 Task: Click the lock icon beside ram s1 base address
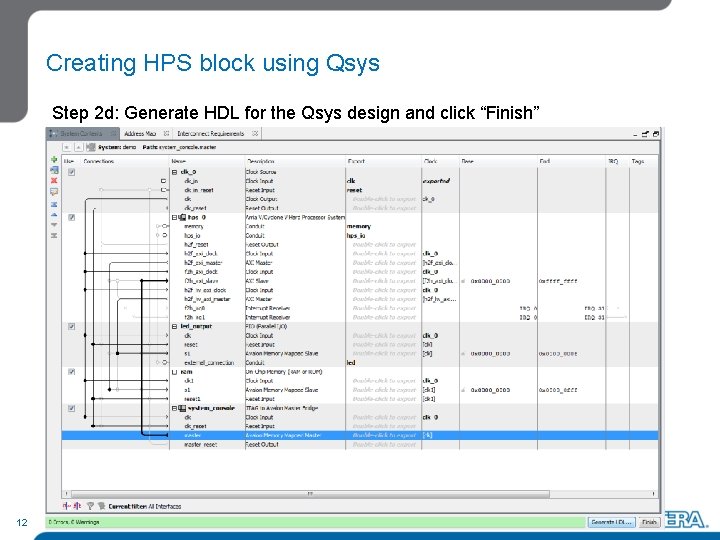[x=463, y=390]
